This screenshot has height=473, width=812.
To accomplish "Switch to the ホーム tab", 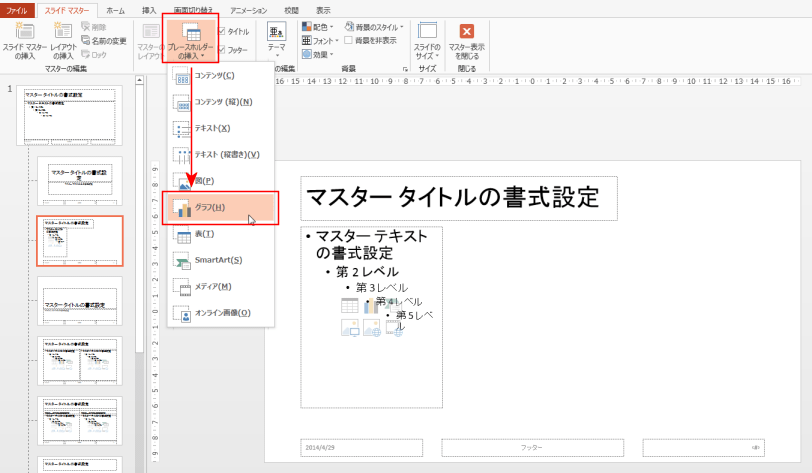I will coord(116,9).
